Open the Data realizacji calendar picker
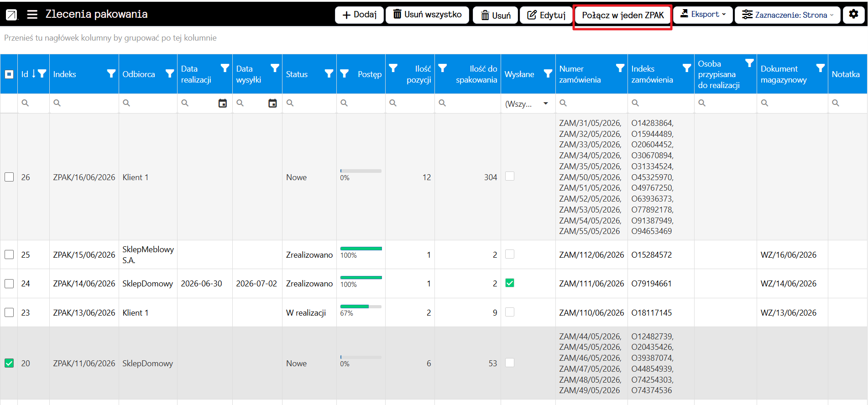This screenshot has height=405, width=868. (x=223, y=104)
